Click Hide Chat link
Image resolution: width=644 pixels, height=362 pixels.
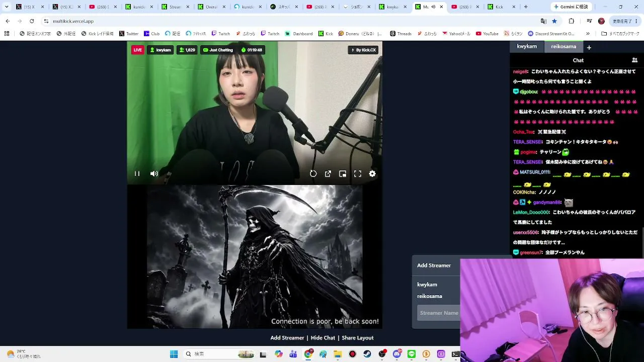(x=323, y=338)
